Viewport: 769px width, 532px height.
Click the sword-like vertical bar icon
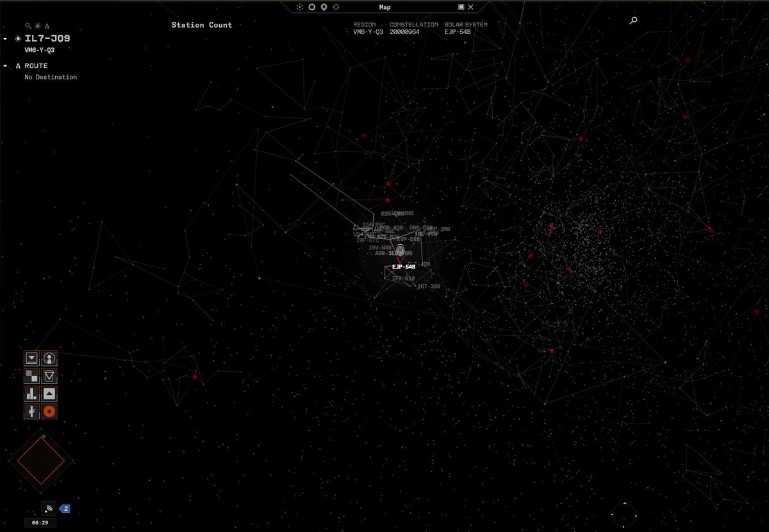pos(32,411)
